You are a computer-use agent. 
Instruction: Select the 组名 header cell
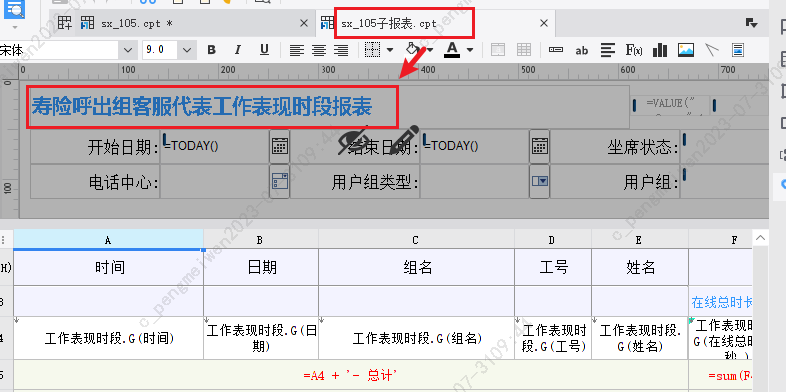tap(417, 267)
